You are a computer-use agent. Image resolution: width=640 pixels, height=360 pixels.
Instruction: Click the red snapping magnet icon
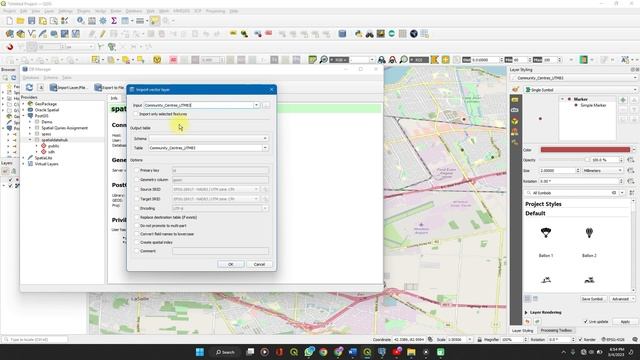click(x=10, y=47)
